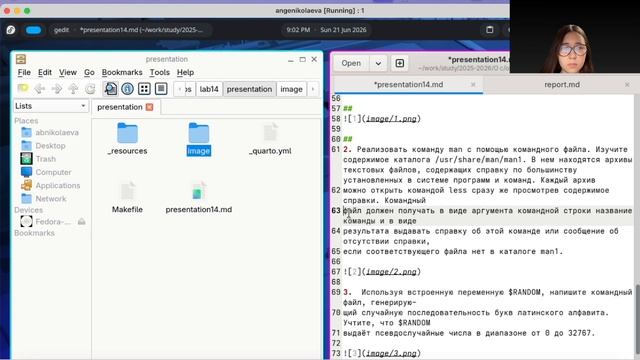Click the Sun 21 Jun 2026 date in top panel

(x=343, y=30)
